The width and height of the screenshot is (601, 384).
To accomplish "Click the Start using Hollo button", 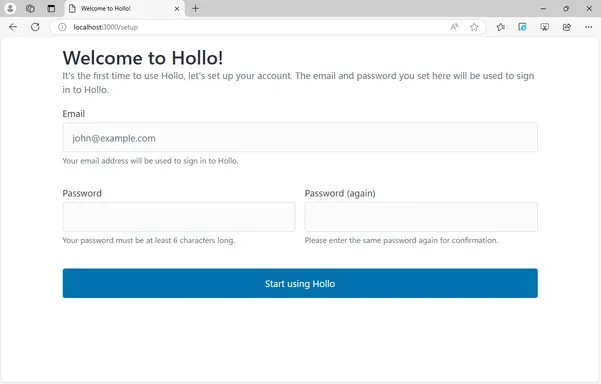I will (x=300, y=283).
